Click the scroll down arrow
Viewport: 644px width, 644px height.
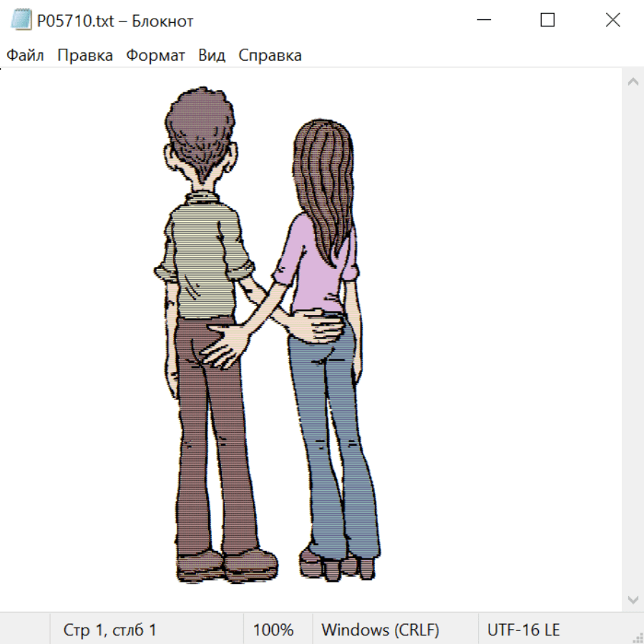(x=633, y=599)
